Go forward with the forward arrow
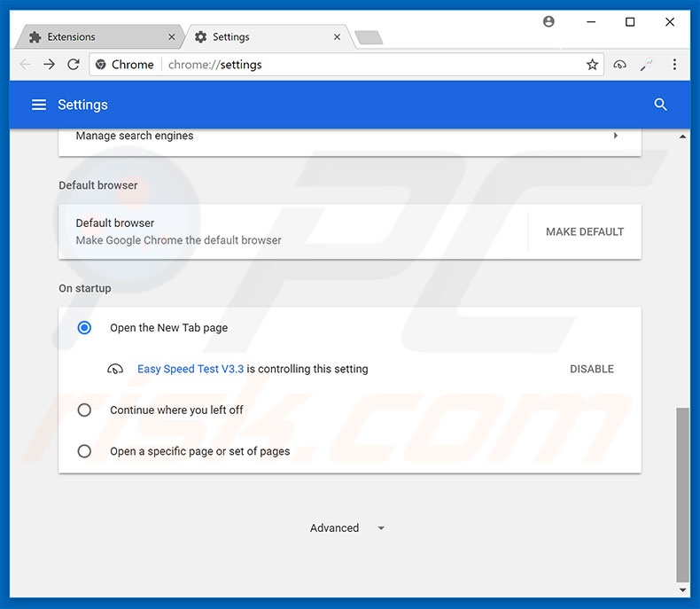Image resolution: width=700 pixels, height=609 pixels. tap(49, 65)
